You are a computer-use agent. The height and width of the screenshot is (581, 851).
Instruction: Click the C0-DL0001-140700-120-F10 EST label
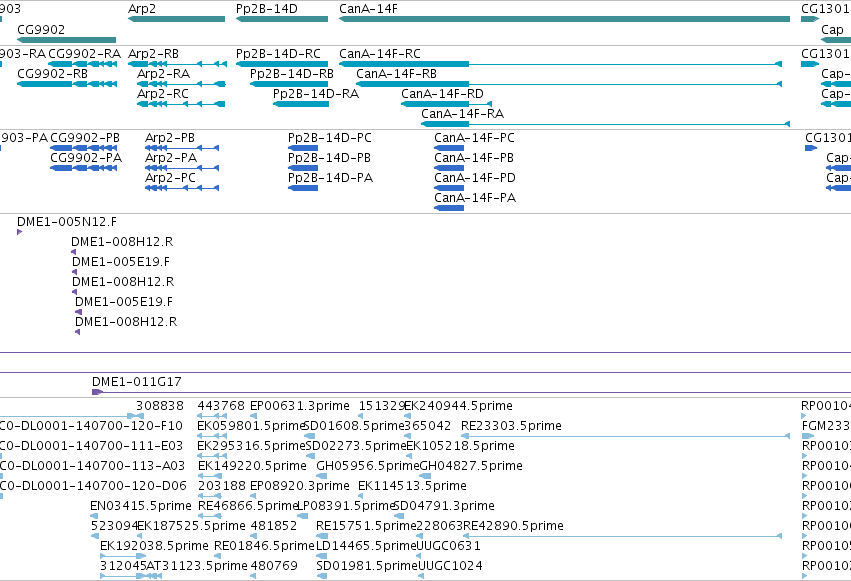(x=91, y=425)
